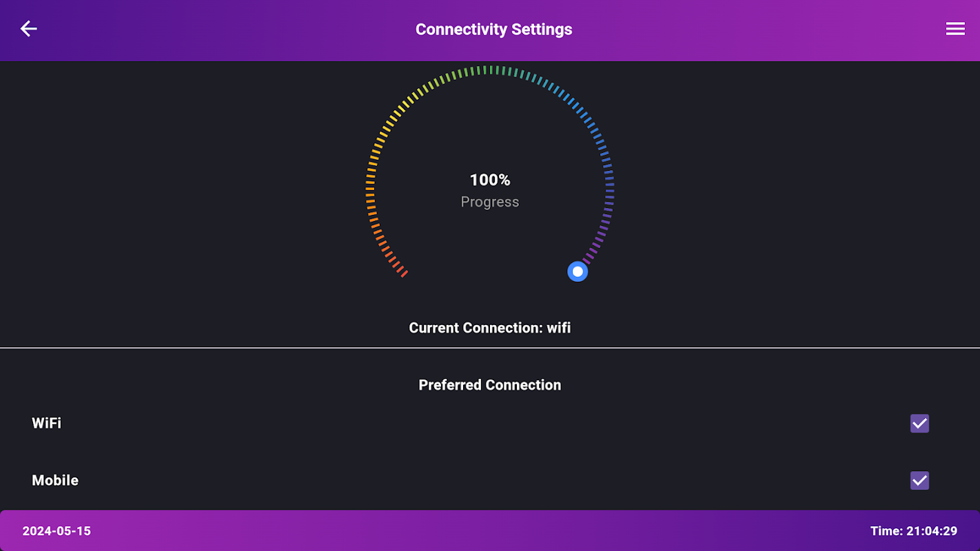Click the Preferred Connection heading
This screenshot has height=551, width=980.
point(490,385)
